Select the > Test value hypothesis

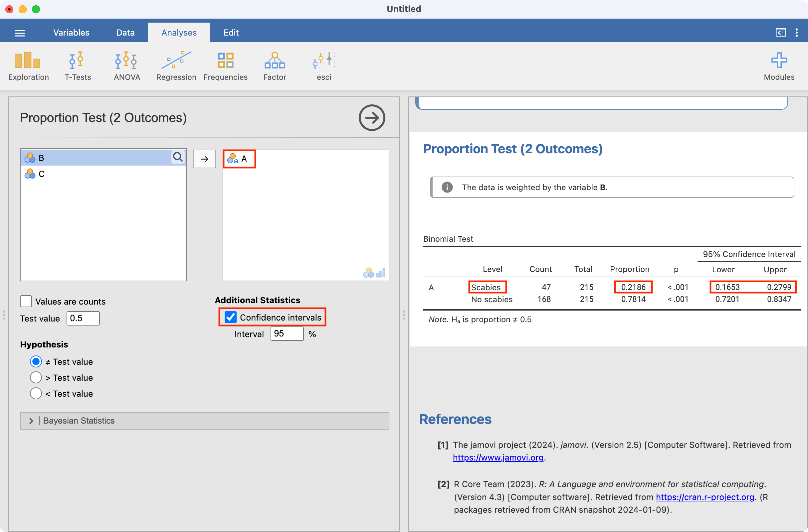tap(36, 378)
